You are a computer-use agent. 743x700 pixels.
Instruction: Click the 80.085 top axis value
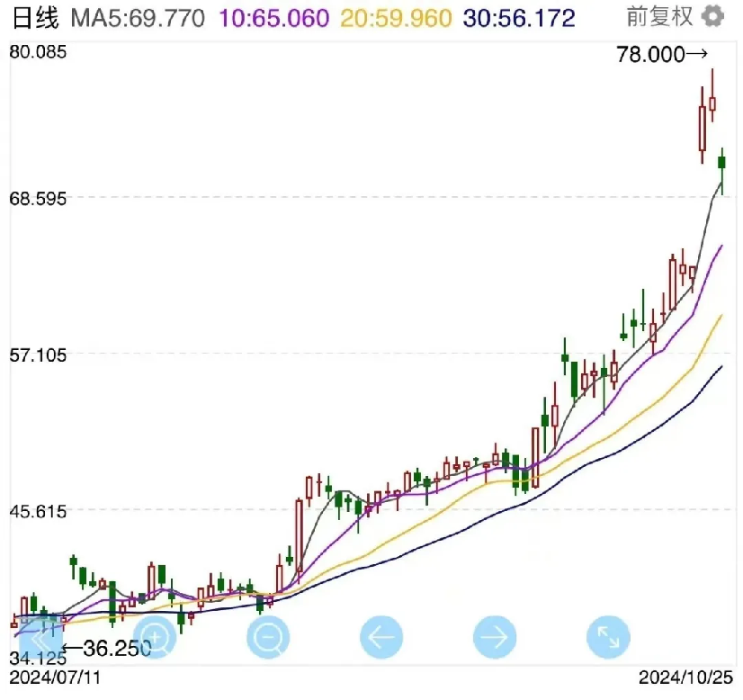point(38,51)
